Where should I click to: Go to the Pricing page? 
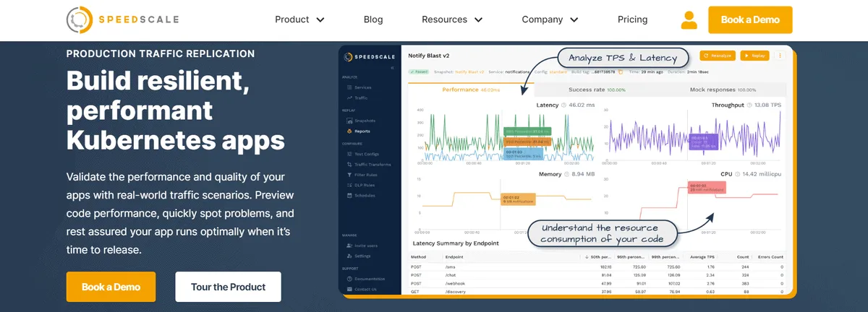632,20
